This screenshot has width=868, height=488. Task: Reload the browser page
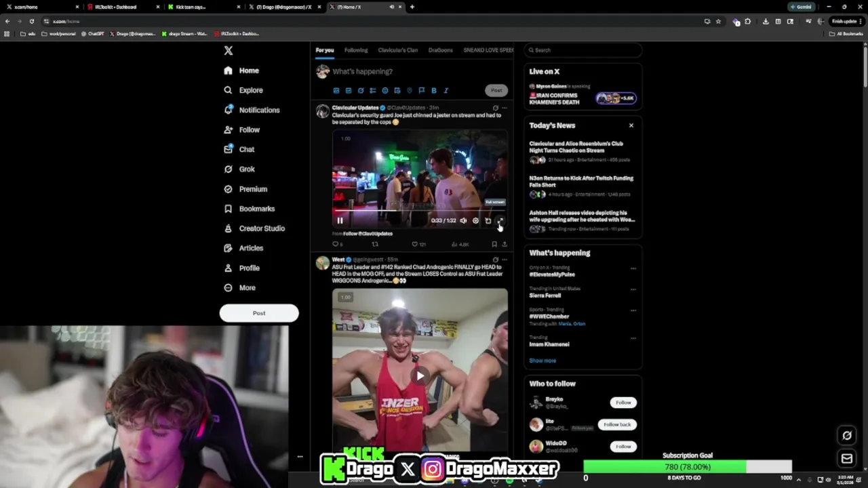click(x=31, y=21)
